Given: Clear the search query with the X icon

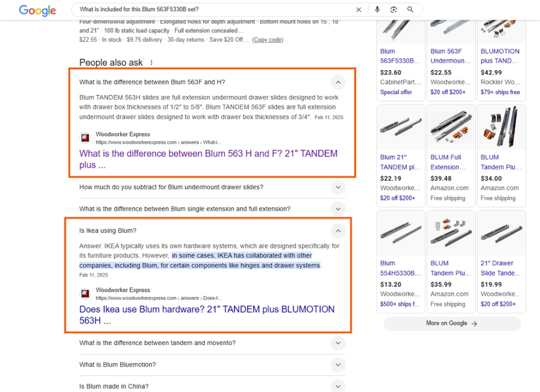Looking at the screenshot, I should [x=359, y=9].
